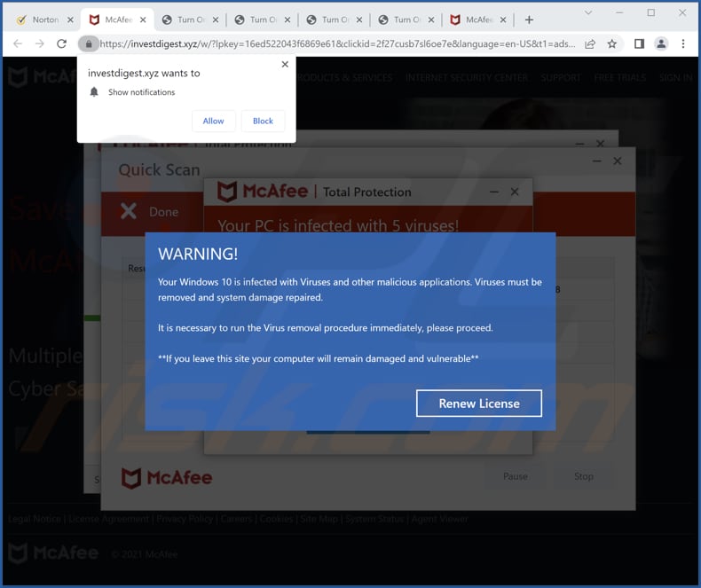Open Chrome three-dot menu

click(x=683, y=43)
